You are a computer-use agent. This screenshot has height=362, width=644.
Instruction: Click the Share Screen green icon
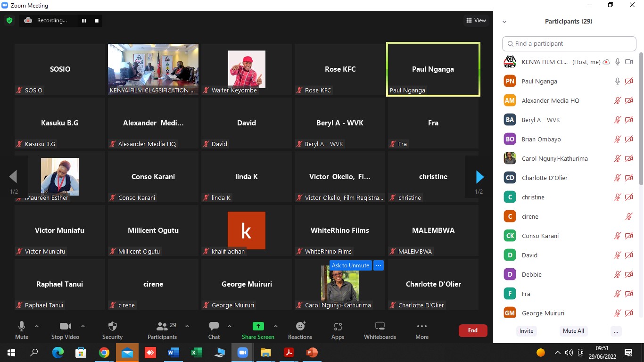[258, 326]
